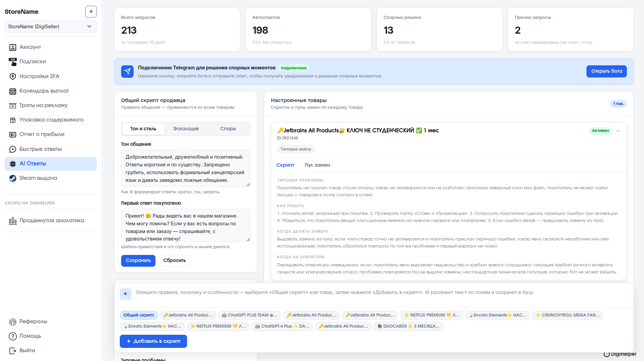Select the CRUNCHYROLL MEGA FAN chip
Image resolution: width=644 pixels, height=361 pixels.
[x=567, y=315]
